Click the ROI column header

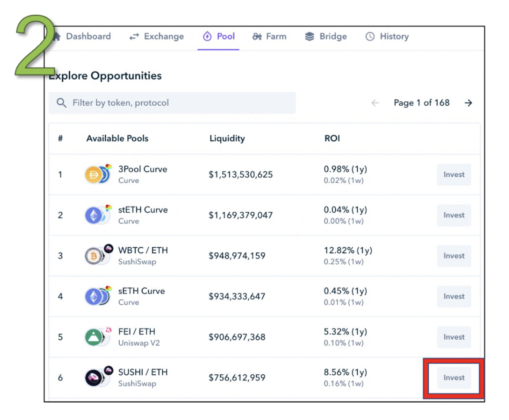click(x=332, y=139)
